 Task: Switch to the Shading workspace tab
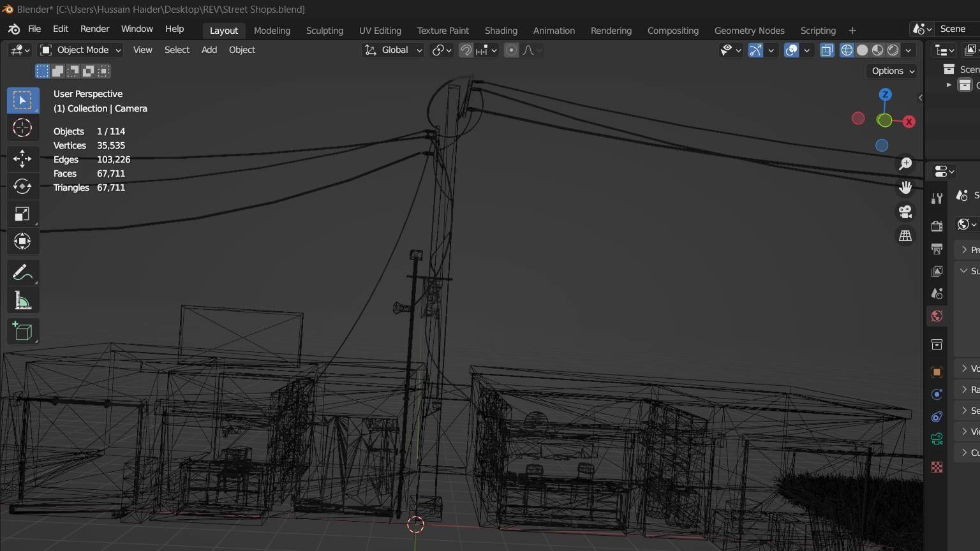[x=501, y=31]
